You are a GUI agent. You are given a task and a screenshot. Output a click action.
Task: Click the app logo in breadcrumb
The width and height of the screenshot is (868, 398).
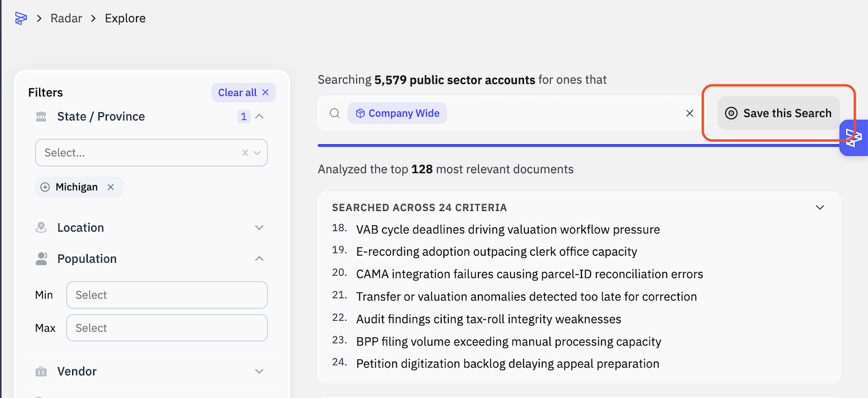[x=21, y=19]
